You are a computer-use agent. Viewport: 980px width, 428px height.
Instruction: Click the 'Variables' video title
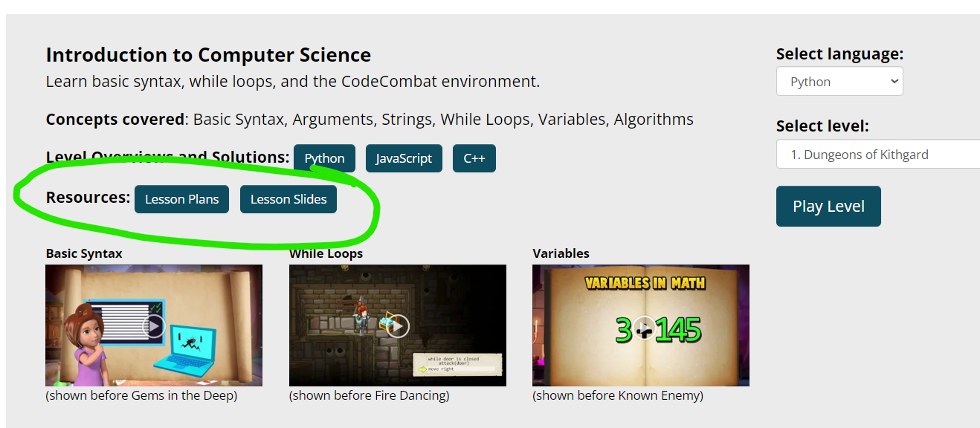561,253
